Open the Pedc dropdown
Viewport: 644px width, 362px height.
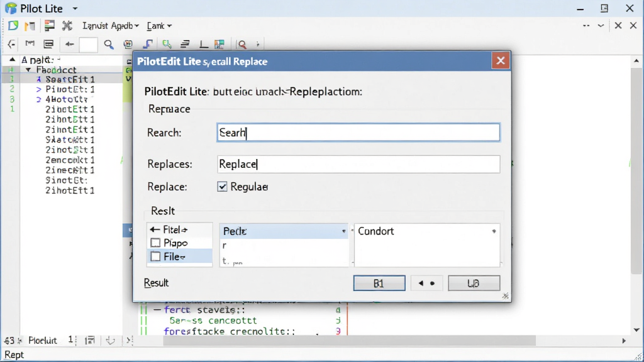(344, 231)
